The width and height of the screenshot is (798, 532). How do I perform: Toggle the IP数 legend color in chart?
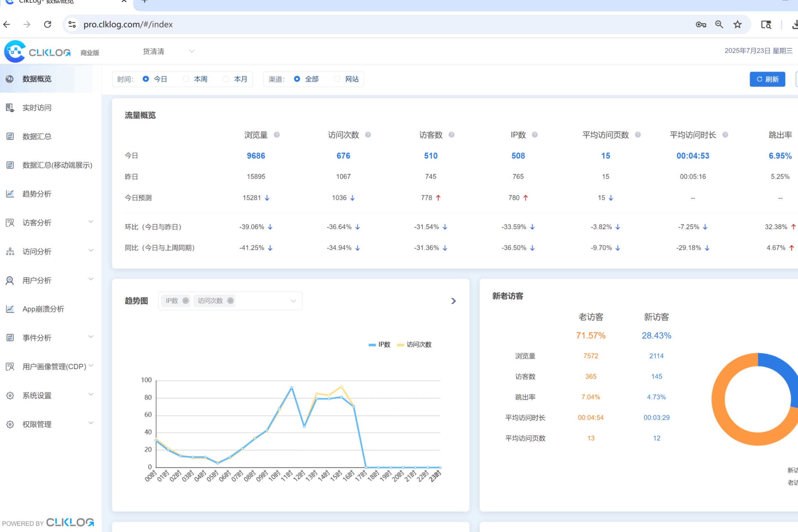pos(372,345)
